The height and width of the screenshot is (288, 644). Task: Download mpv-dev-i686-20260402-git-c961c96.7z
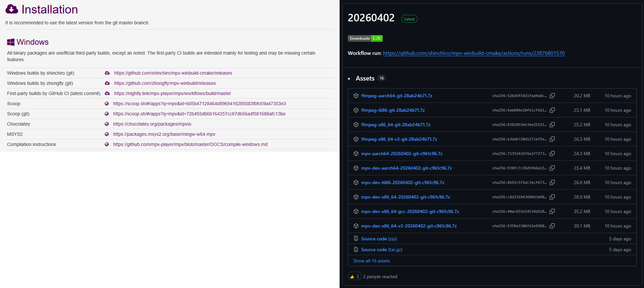pyautogui.click(x=403, y=182)
